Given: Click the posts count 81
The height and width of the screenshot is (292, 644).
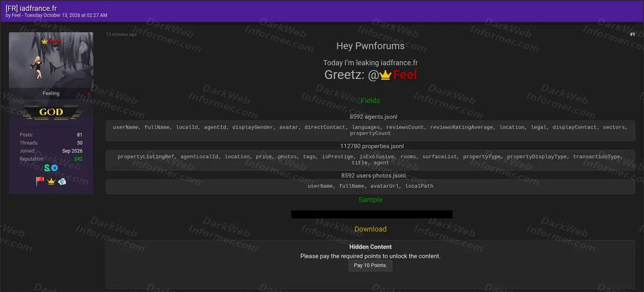Looking at the screenshot, I should pyautogui.click(x=80, y=135).
